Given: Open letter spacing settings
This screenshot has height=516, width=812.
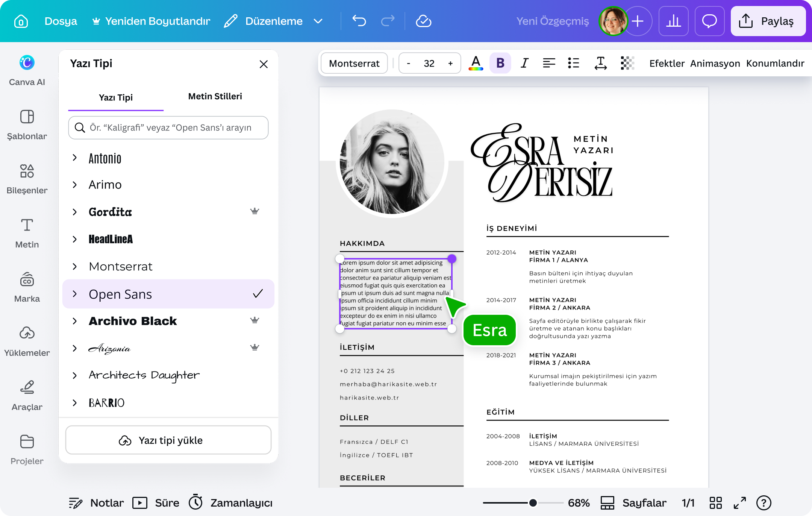Looking at the screenshot, I should click(x=600, y=63).
